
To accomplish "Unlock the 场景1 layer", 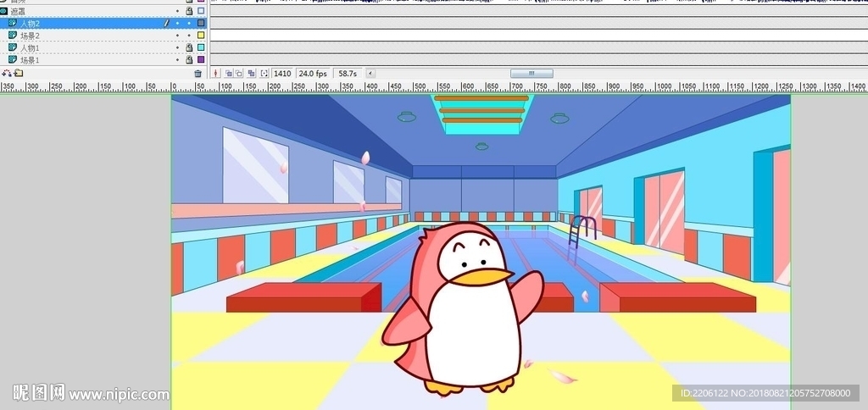I will pyautogui.click(x=189, y=60).
